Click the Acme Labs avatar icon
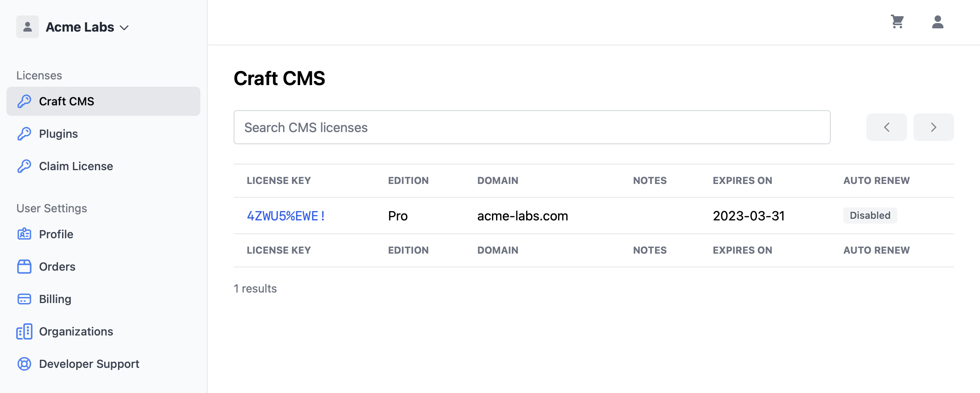The image size is (980, 393). click(x=28, y=27)
